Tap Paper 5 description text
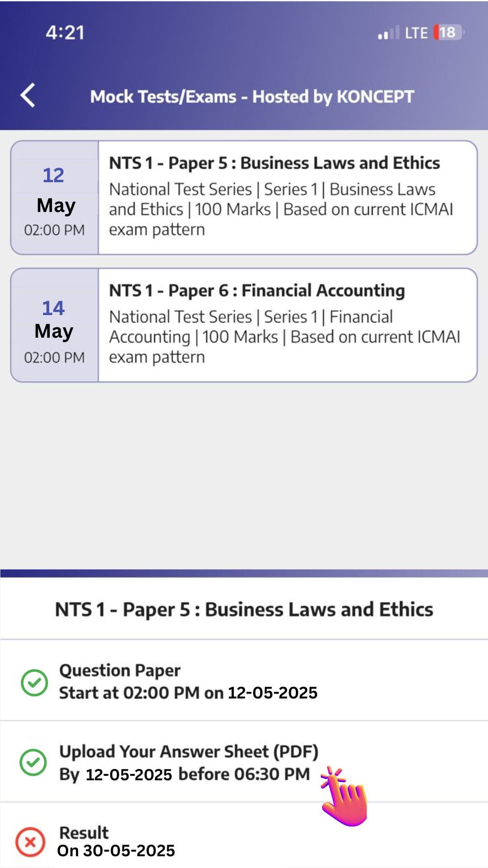 pos(281,209)
